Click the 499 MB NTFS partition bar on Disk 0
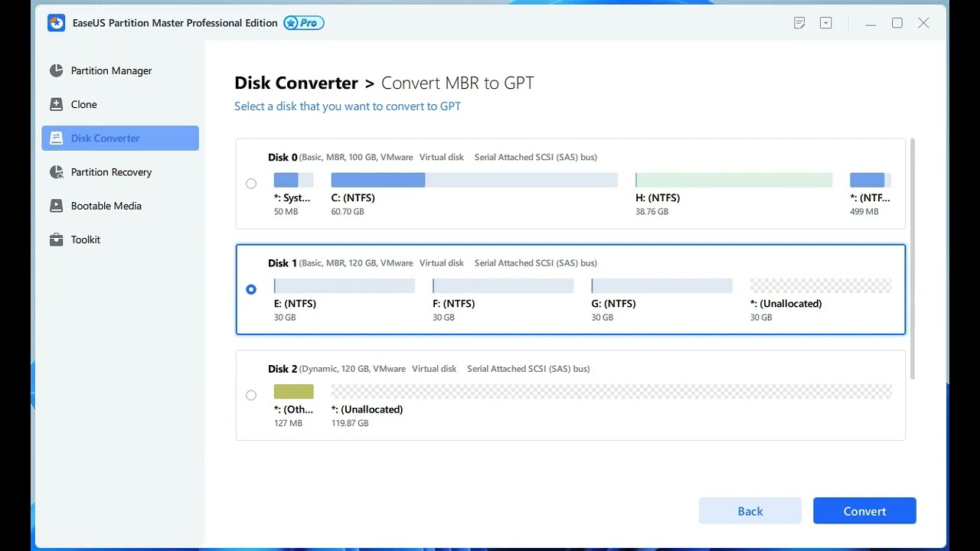 871,180
